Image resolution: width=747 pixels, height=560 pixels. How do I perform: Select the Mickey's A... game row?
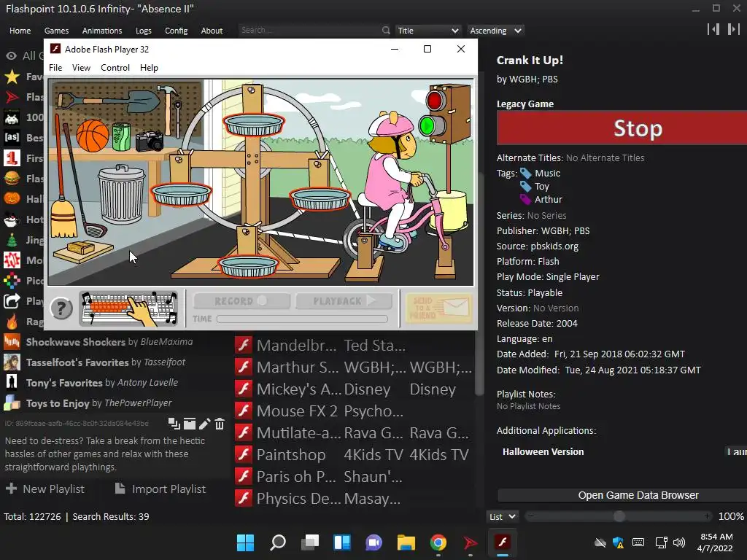tap(354, 389)
